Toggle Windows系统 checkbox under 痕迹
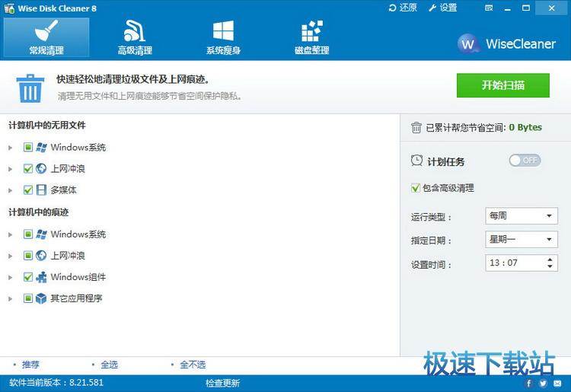Image resolution: width=571 pixels, height=392 pixels. click(28, 234)
